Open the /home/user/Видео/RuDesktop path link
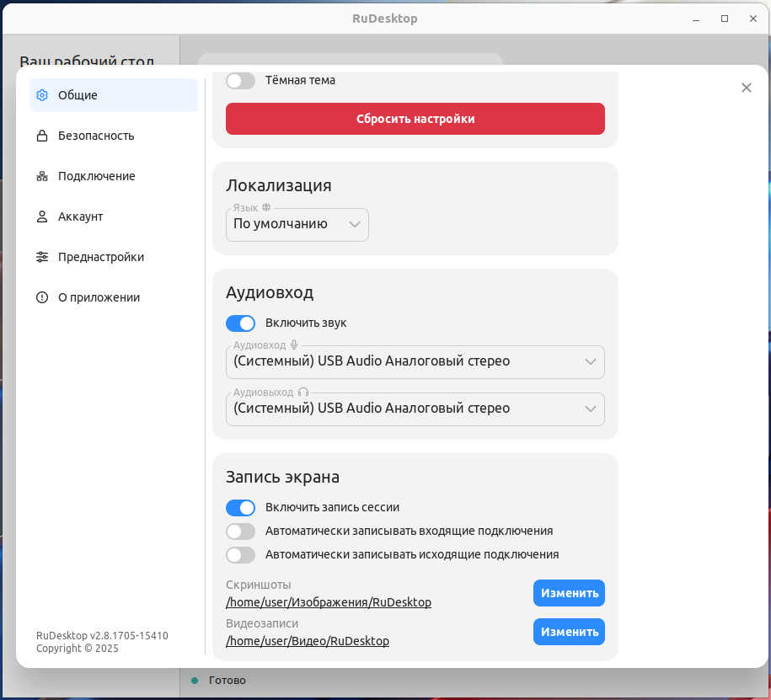 coord(308,641)
